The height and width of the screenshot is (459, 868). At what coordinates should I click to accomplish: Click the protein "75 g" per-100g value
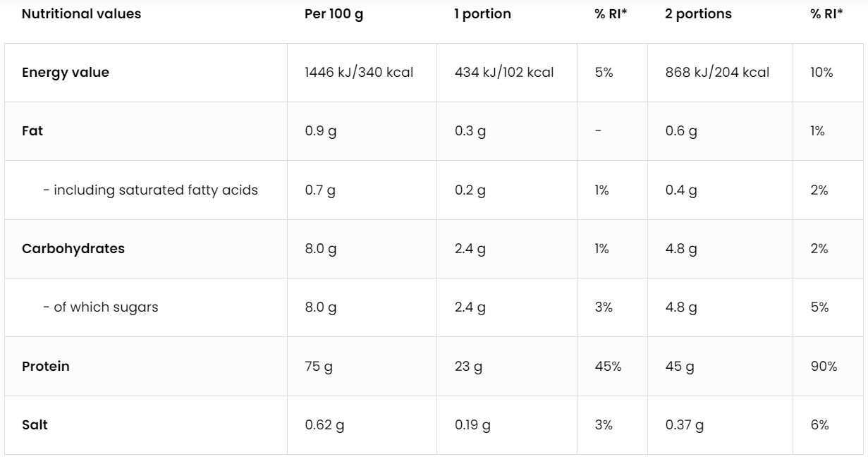(318, 367)
